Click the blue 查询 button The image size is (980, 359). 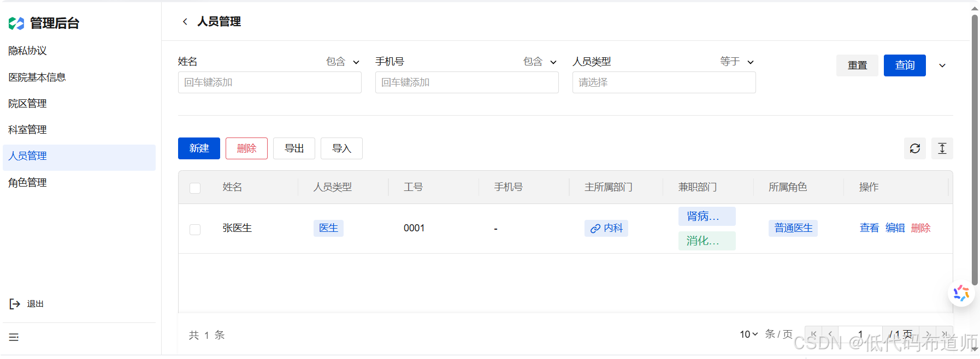tap(905, 65)
